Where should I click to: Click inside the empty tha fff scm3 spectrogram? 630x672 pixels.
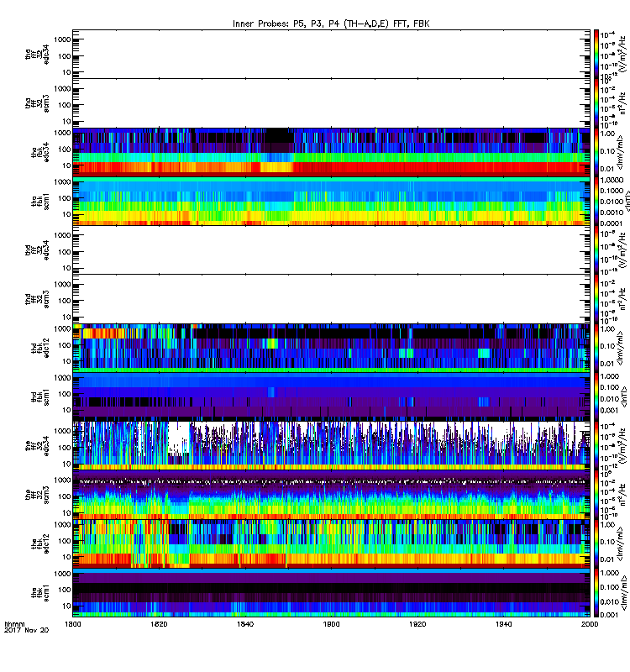pos(331,102)
